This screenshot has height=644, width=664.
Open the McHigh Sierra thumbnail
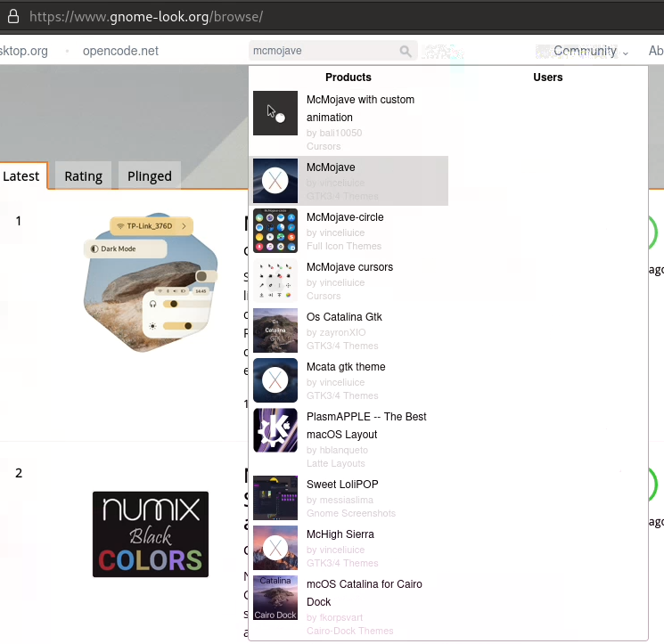point(275,548)
